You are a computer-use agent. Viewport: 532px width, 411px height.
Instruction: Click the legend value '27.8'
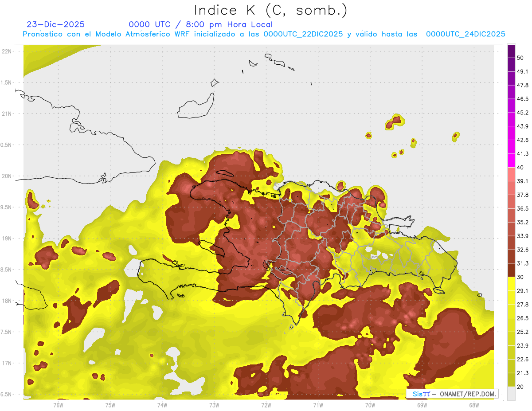[523, 305]
